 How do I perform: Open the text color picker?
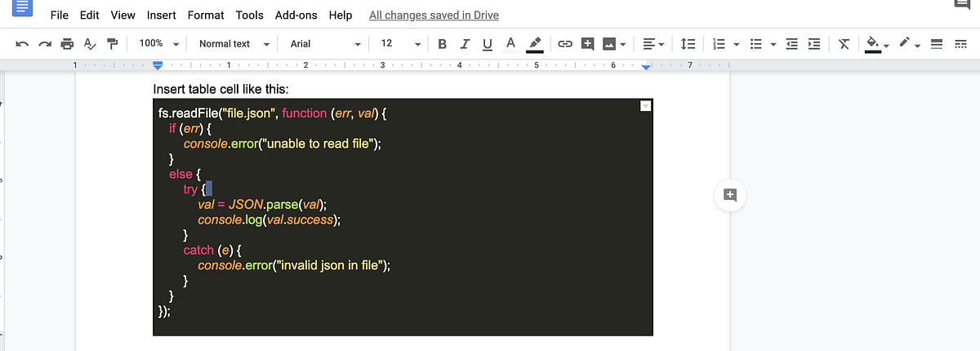510,44
